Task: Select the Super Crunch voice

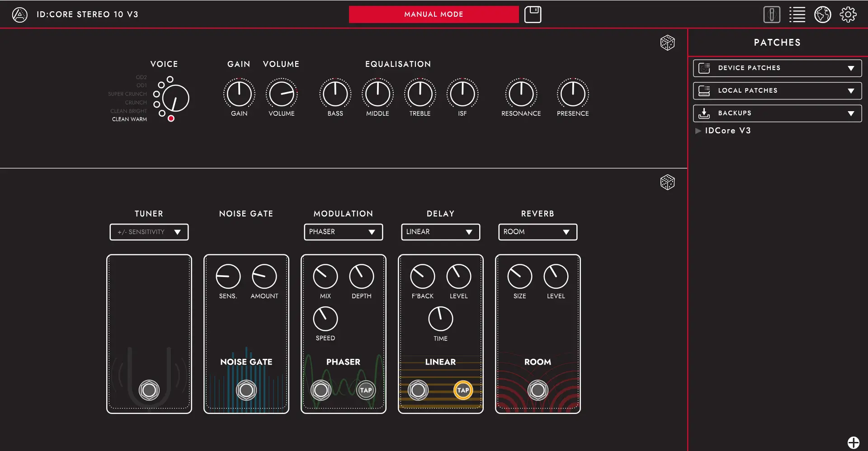Action: tap(156, 94)
